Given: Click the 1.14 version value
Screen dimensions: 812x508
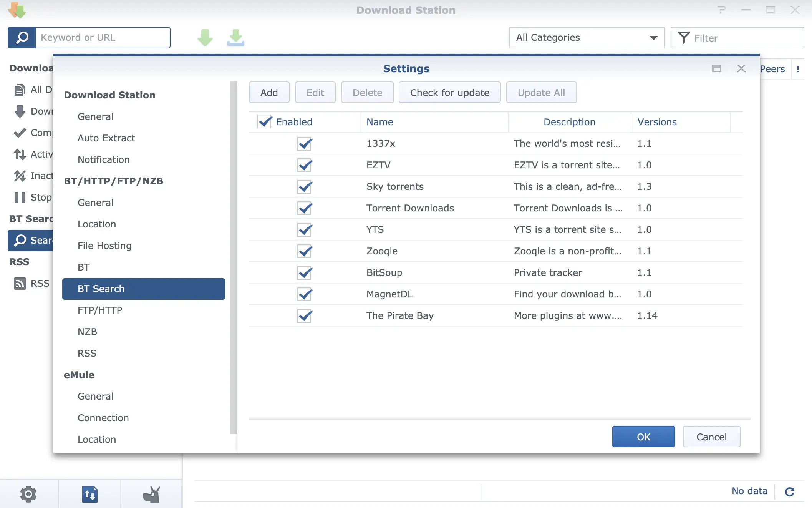Looking at the screenshot, I should [x=647, y=316].
